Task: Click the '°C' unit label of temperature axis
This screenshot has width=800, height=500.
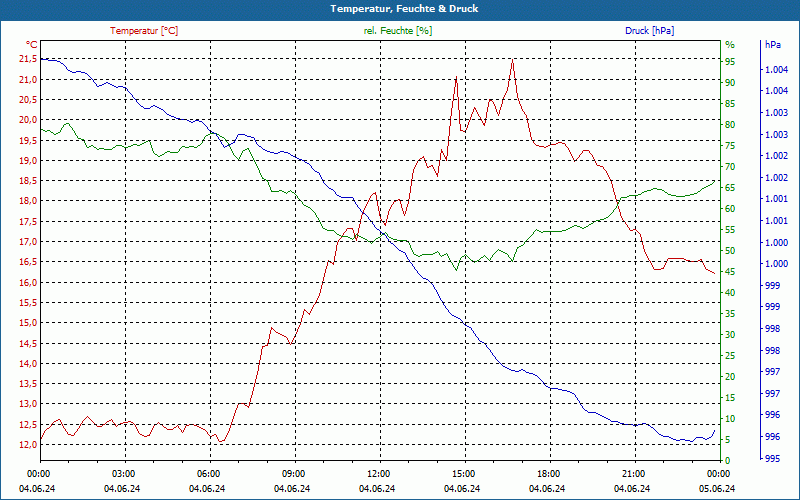Action: pos(32,45)
